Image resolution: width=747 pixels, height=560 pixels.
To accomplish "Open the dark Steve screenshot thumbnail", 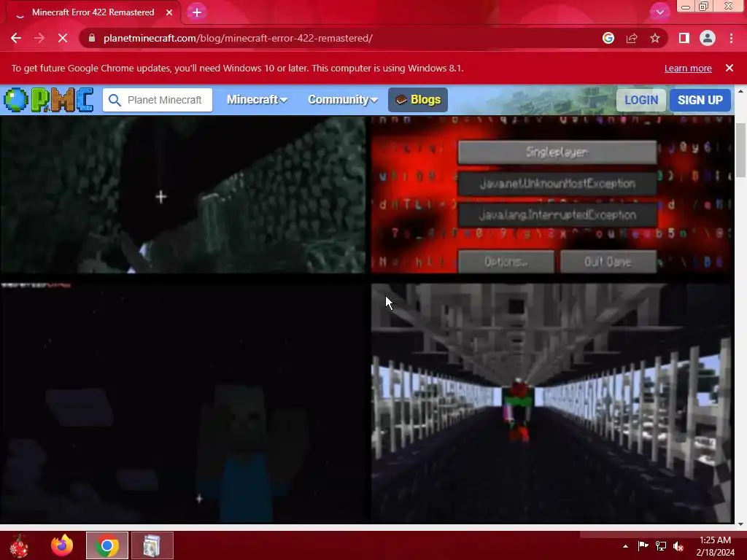I will pyautogui.click(x=182, y=402).
